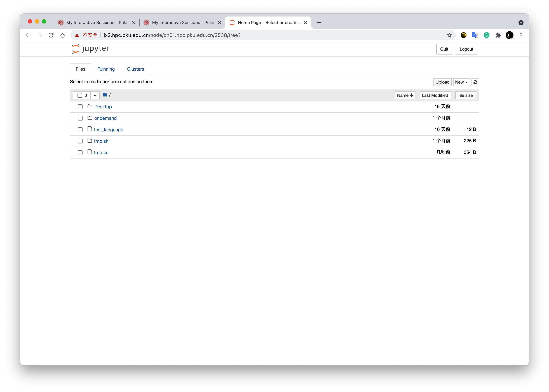
Task: Close the Home Page Jupyter tab
Action: click(x=305, y=22)
